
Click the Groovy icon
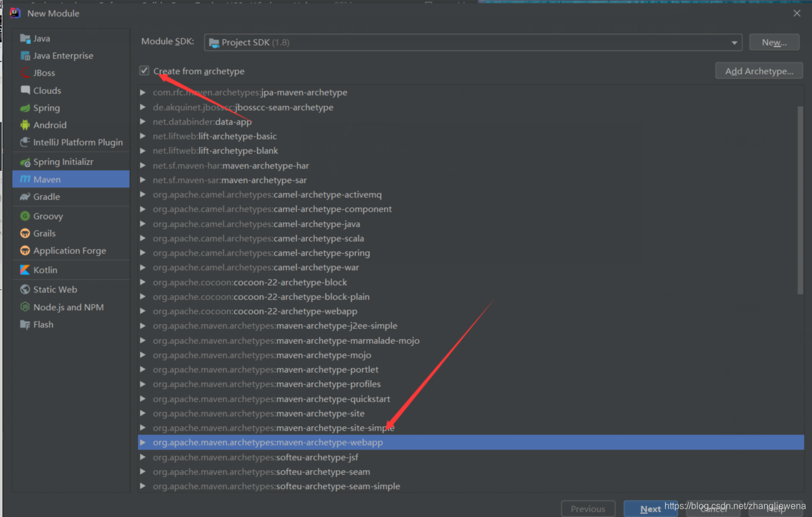point(25,216)
